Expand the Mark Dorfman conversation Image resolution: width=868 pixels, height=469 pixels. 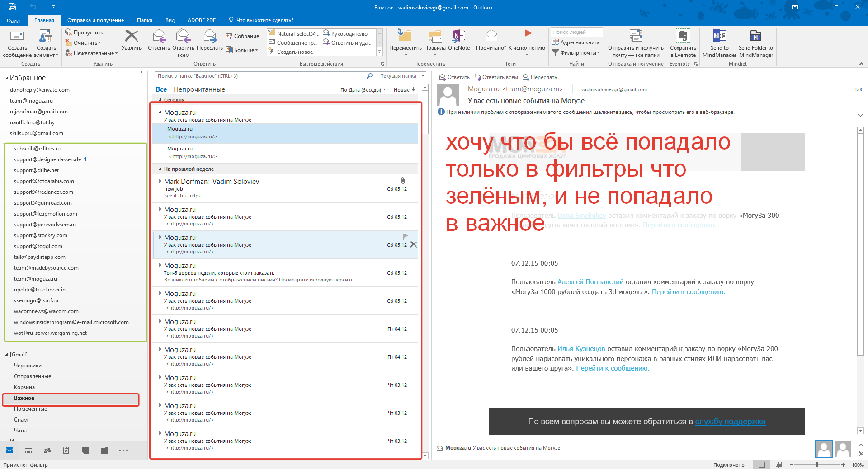160,181
